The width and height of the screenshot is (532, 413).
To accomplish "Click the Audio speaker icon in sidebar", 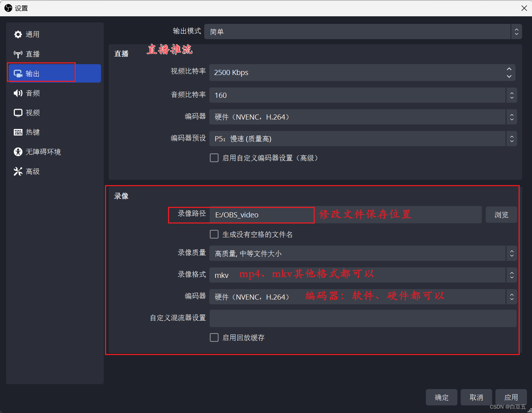I will 18,93.
